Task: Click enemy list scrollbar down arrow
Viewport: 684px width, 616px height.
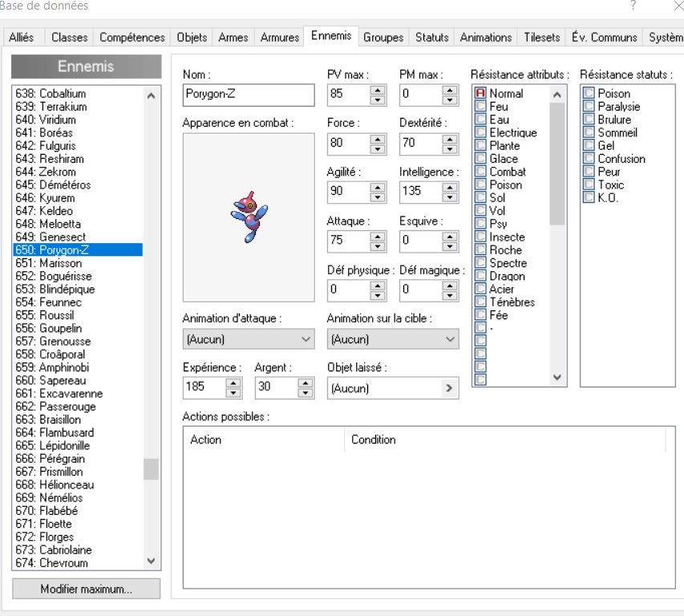Action: [x=151, y=561]
